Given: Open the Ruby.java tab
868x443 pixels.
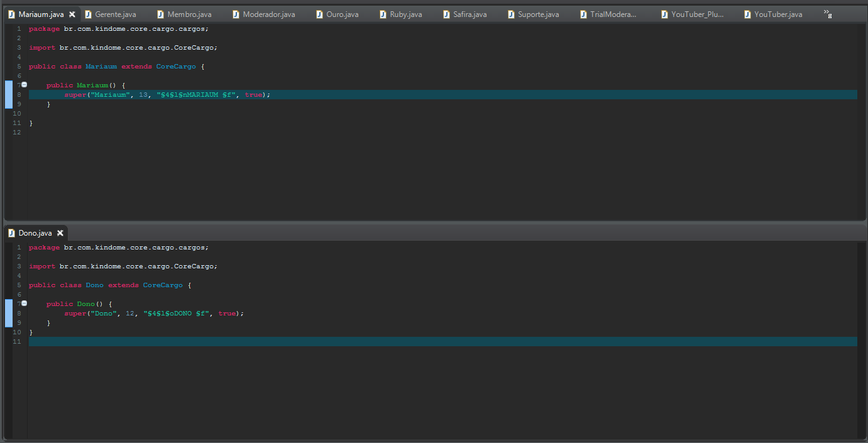Looking at the screenshot, I should click(405, 14).
